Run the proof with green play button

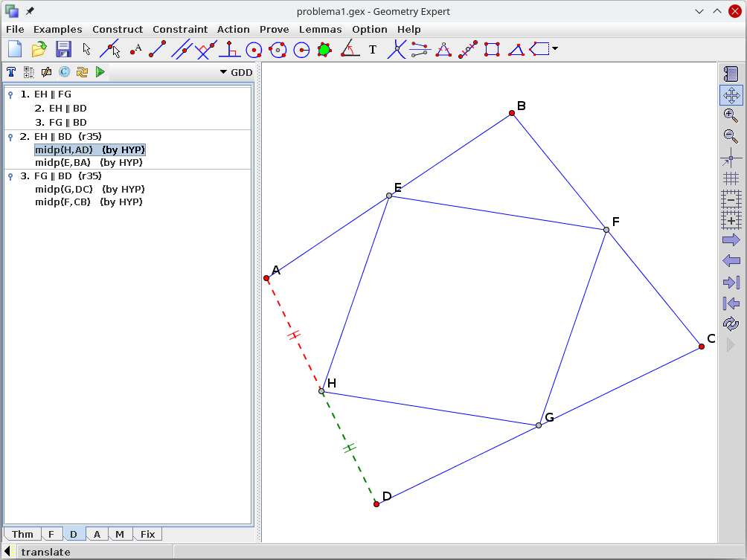(x=100, y=72)
